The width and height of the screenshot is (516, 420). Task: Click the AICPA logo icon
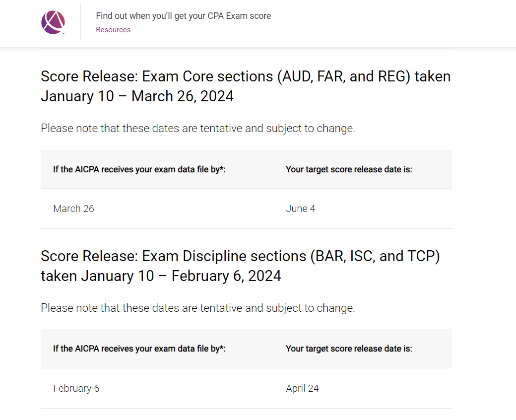coord(53,22)
